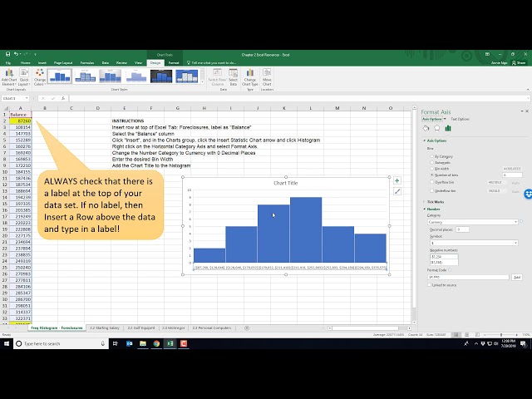Viewport: 532px width, 399px height.
Task: Enable the Overflow bin checkbox
Action: coord(432,182)
